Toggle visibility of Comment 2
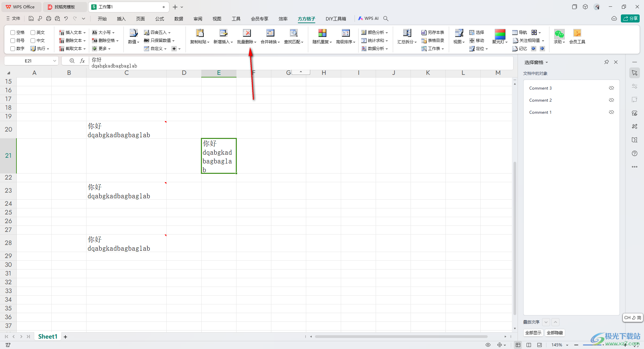Screen dimensions: 644x349 [x=611, y=100]
